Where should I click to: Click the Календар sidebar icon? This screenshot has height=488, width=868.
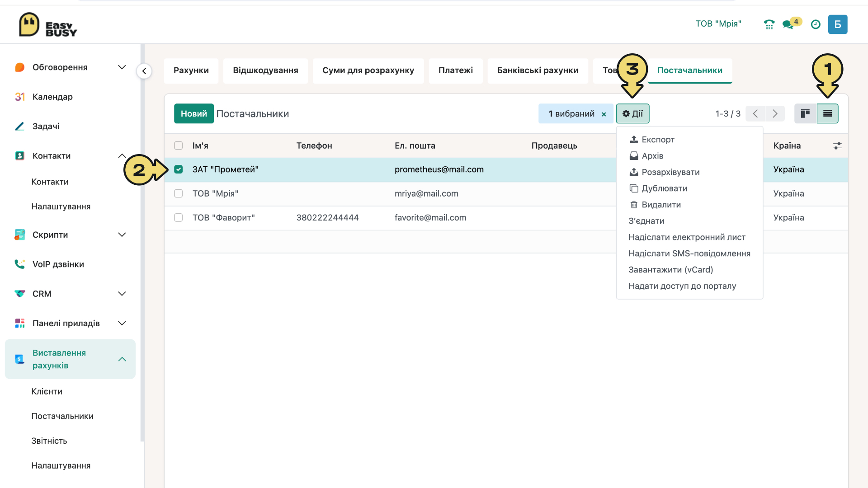(20, 97)
